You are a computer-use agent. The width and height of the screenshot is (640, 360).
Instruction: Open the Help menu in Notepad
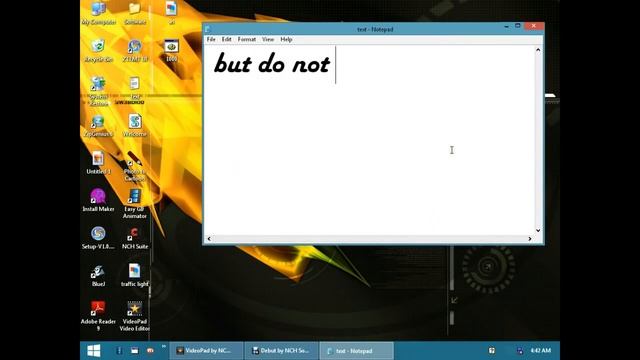coord(286,39)
